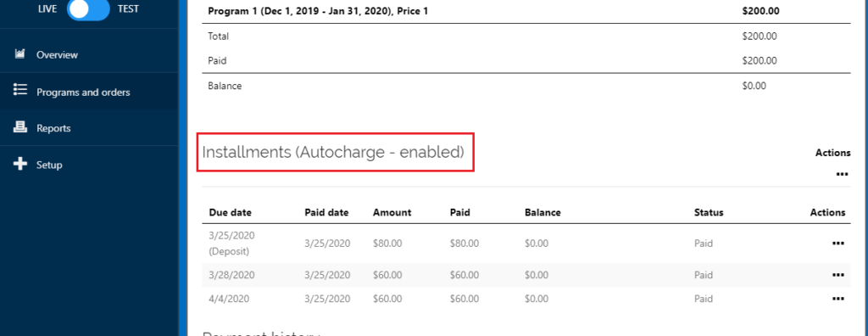The height and width of the screenshot is (336, 868).
Task: Click the Setup plus icon
Action: click(20, 164)
